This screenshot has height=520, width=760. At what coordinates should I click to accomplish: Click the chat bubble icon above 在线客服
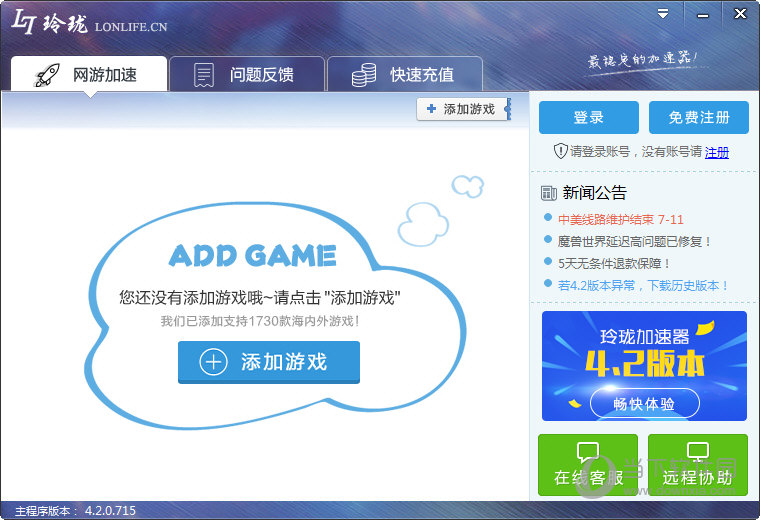[588, 452]
